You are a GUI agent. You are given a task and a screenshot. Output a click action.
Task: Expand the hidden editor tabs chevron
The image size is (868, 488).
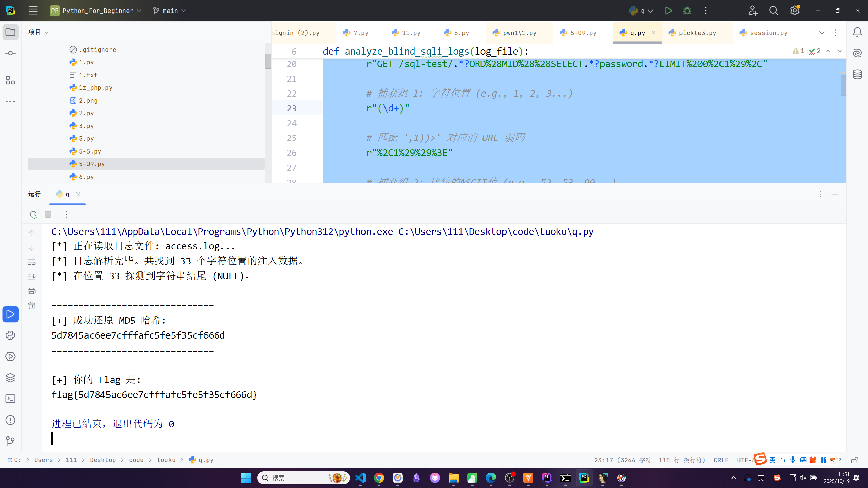coord(821,33)
